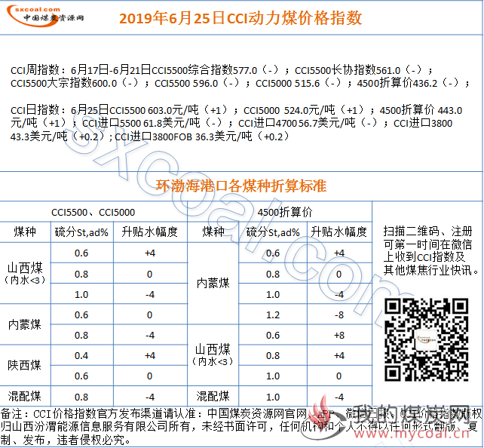Select the title 2019年6月25日CCI动力煤价格指数
The image size is (484, 448).
[x=240, y=18]
